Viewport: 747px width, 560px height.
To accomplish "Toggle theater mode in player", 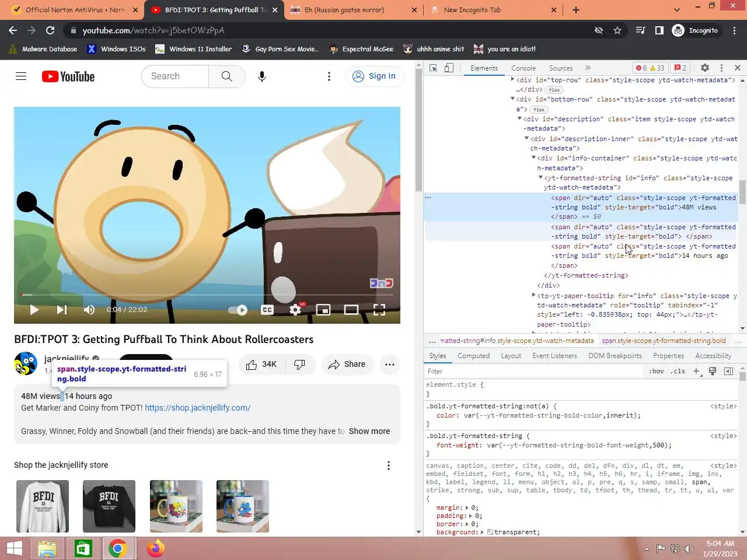I will coord(351,310).
